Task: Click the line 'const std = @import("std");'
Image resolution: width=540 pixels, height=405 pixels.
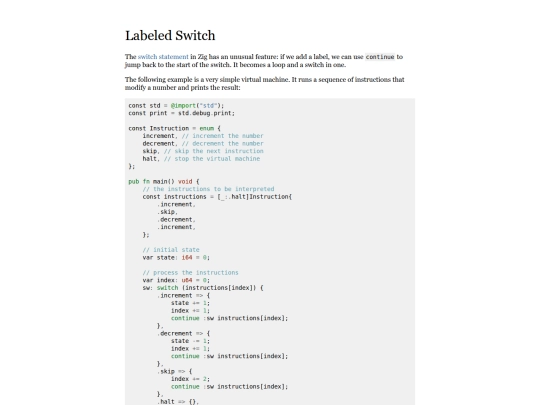Action: pyautogui.click(x=176, y=105)
